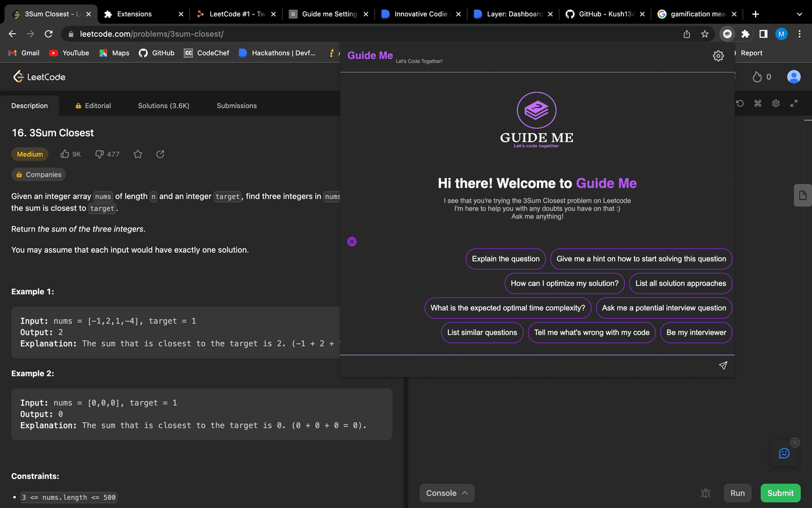Switch to the Guide me Settings tab

(x=329, y=14)
